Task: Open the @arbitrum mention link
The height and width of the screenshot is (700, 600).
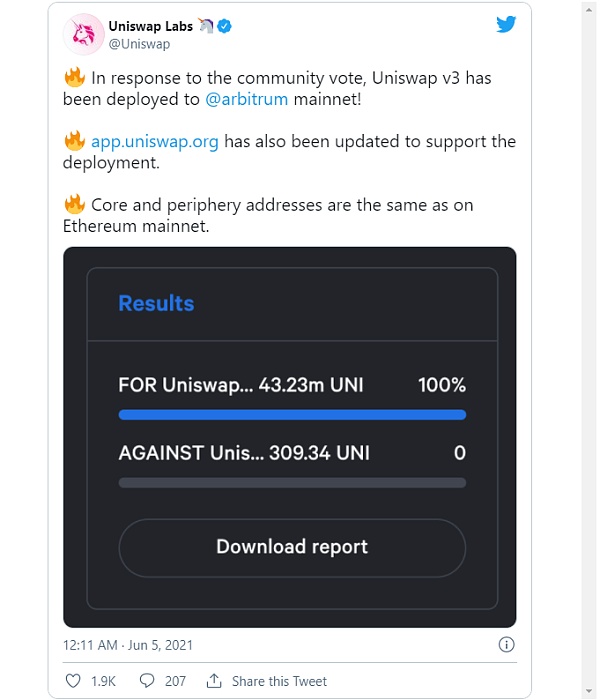Action: click(246, 99)
